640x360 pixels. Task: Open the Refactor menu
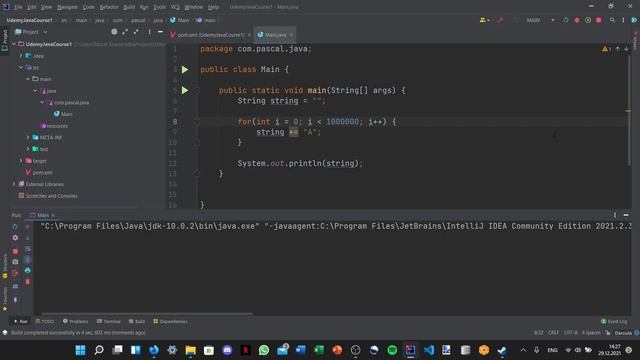pos(109,7)
